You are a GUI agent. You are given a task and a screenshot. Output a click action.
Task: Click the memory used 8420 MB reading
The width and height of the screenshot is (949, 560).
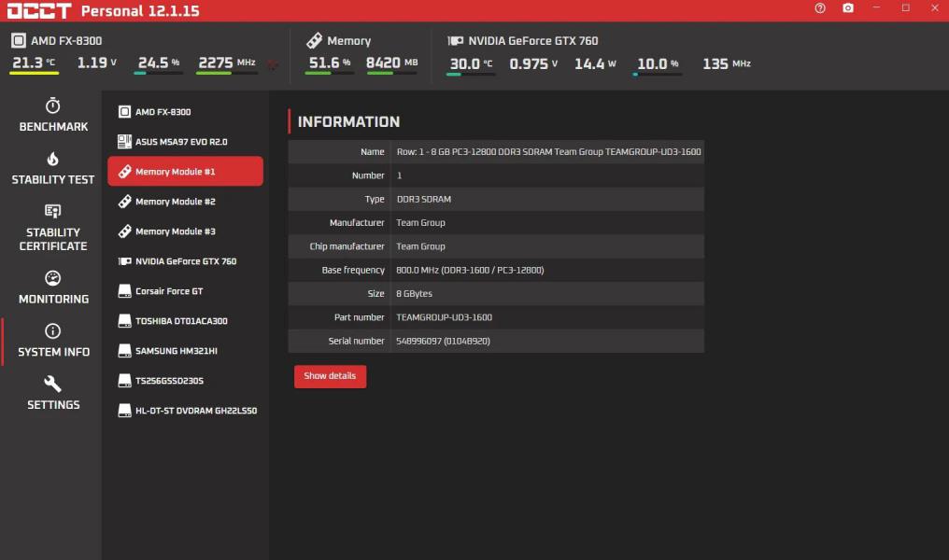(x=391, y=63)
